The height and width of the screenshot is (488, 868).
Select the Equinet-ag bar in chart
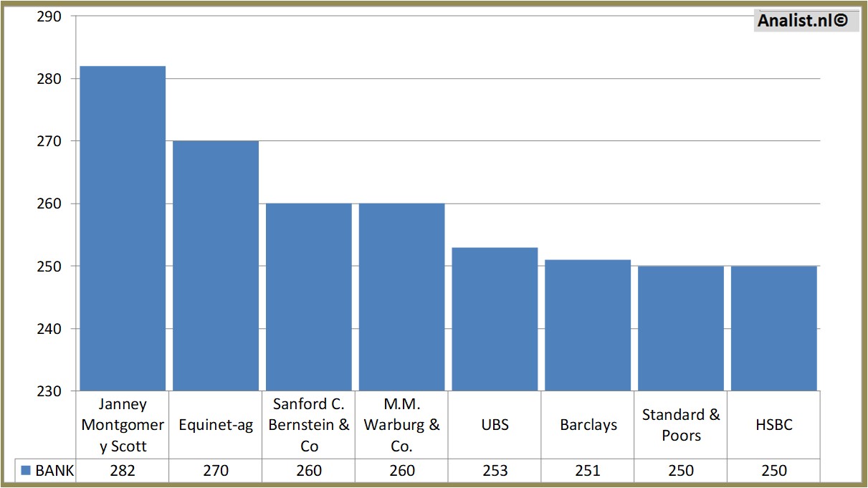point(216,265)
